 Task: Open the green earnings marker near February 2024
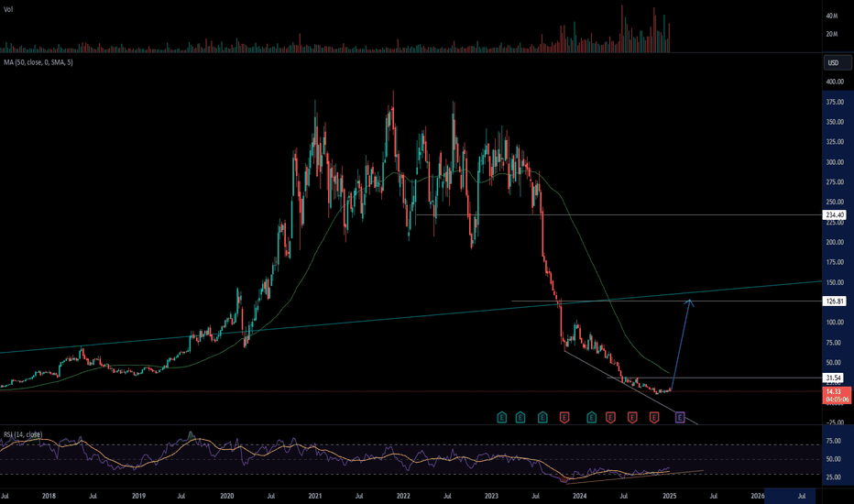[592, 418]
